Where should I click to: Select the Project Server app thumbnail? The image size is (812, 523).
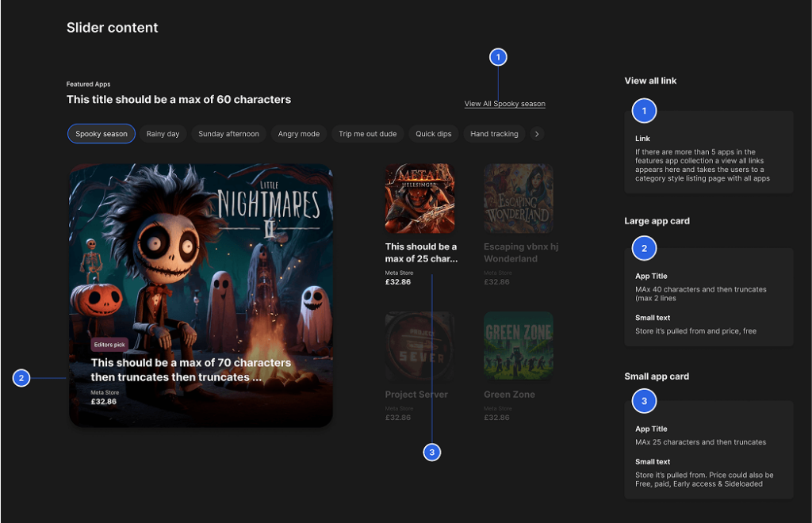coord(419,345)
